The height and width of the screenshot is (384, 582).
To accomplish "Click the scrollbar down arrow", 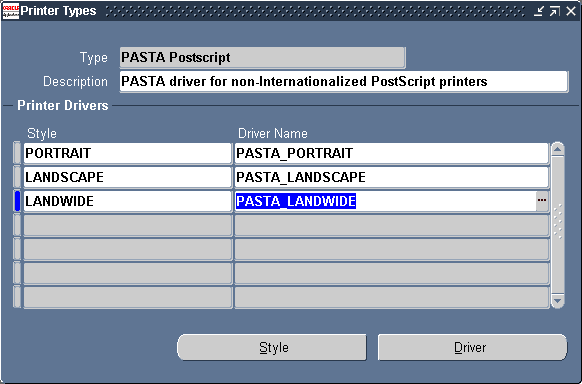I will (558, 301).
